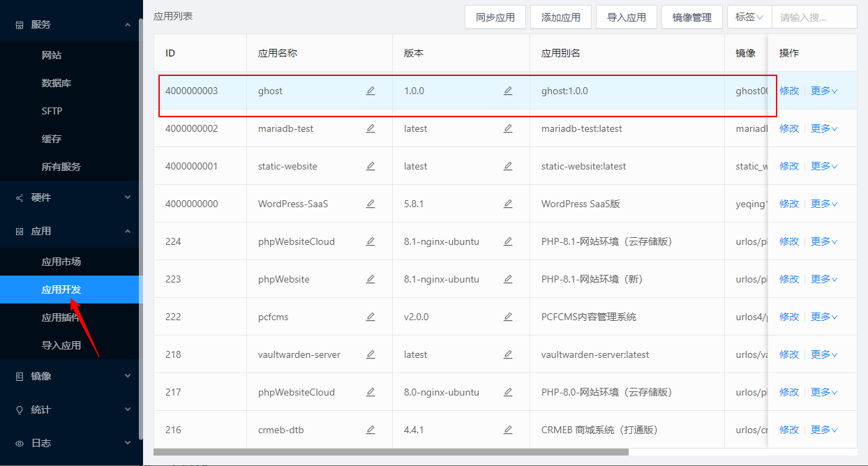
Task: Click pencil icon next to static-website name
Action: click(371, 166)
